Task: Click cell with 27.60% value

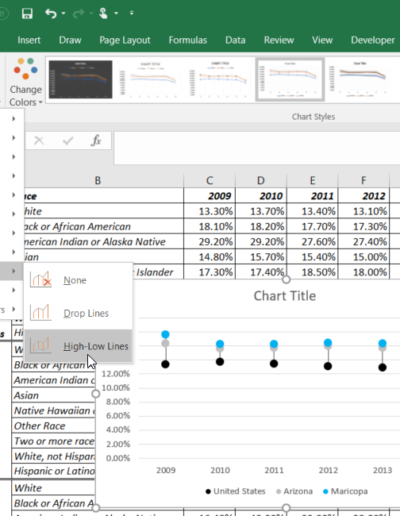Action: point(312,242)
